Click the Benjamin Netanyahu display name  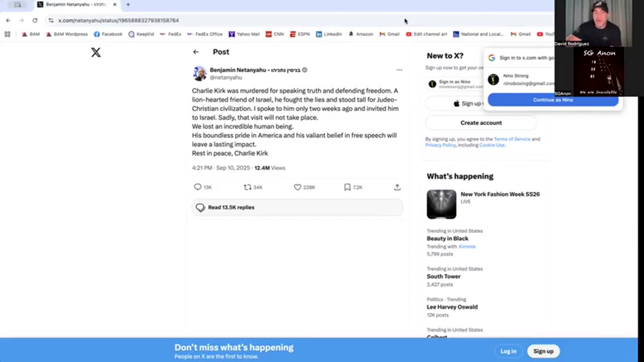(255, 70)
